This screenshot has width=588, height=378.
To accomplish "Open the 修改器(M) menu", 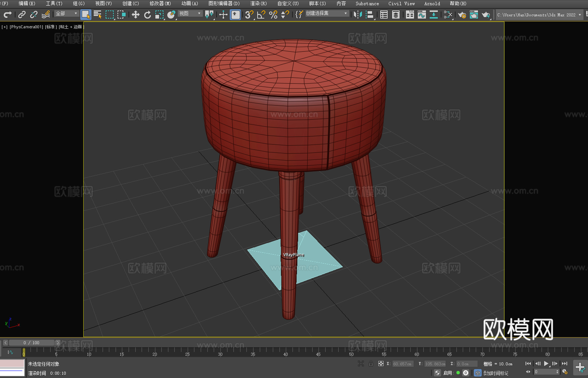I will tap(160, 3).
